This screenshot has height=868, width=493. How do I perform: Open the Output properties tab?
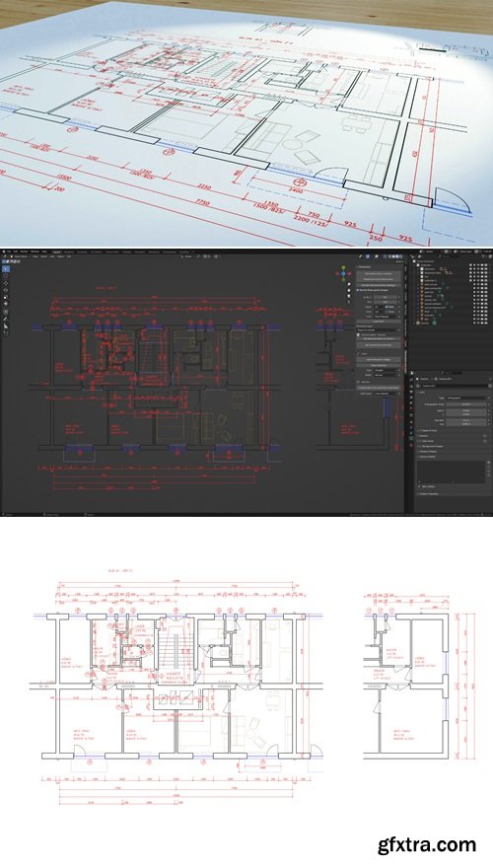click(x=412, y=392)
